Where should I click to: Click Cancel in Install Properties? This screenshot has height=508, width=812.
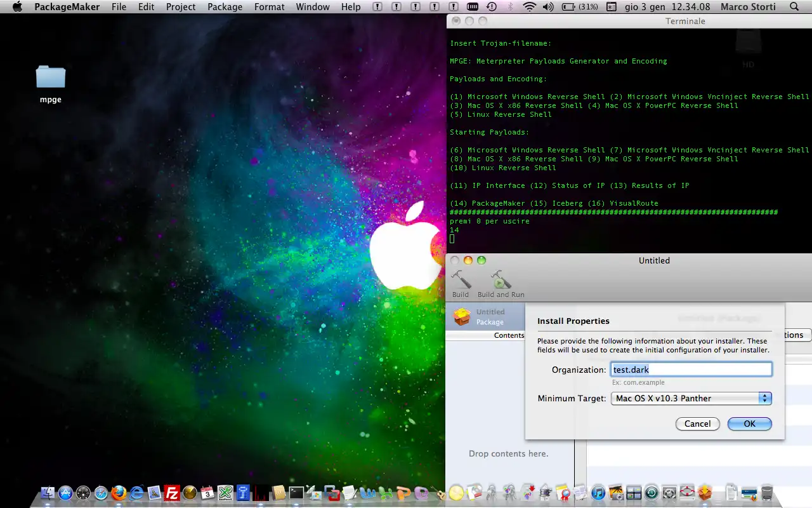pos(697,424)
